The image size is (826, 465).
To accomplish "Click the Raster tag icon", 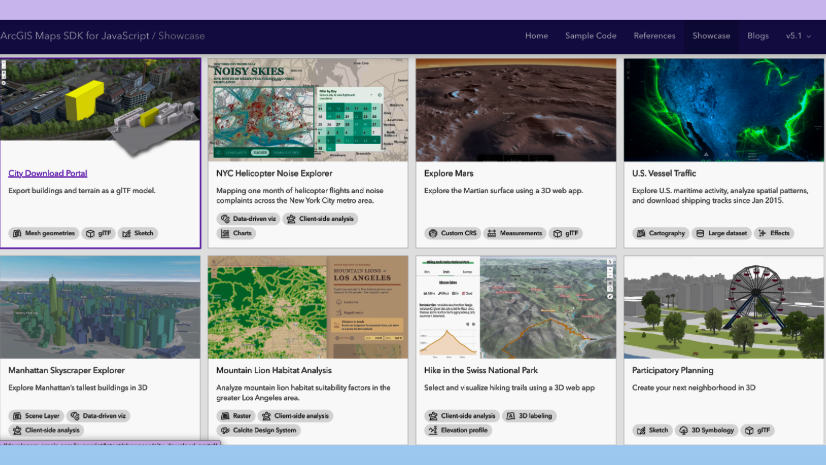I will point(225,416).
